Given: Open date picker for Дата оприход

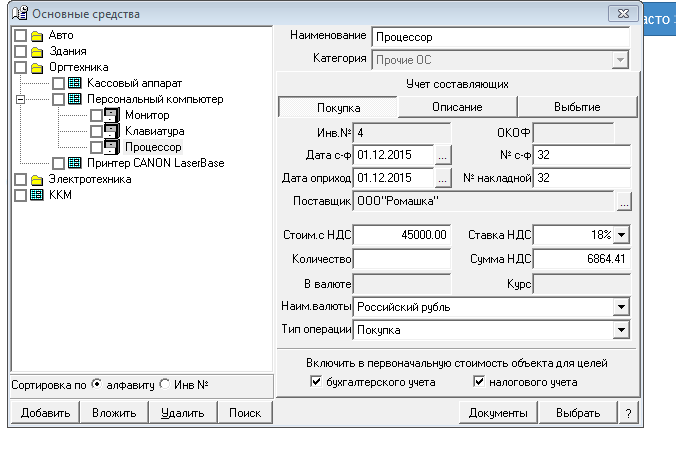Looking at the screenshot, I should click(x=443, y=178).
